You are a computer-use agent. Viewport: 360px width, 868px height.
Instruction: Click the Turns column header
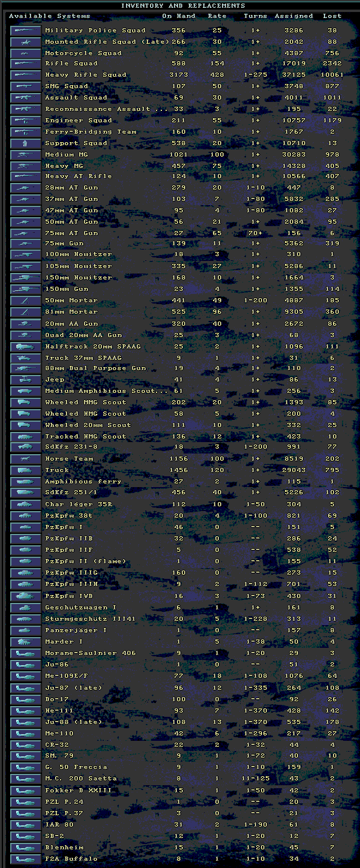(x=256, y=16)
